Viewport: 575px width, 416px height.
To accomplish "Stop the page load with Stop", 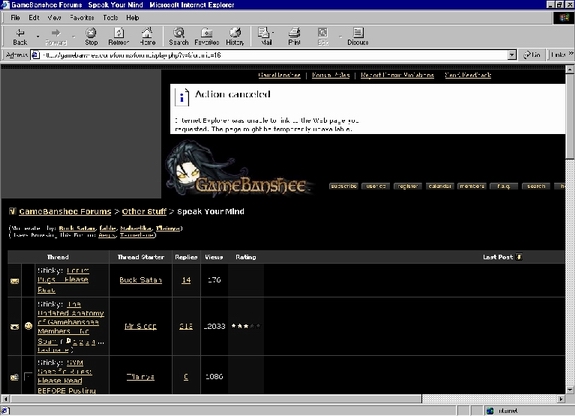I will coord(91,37).
